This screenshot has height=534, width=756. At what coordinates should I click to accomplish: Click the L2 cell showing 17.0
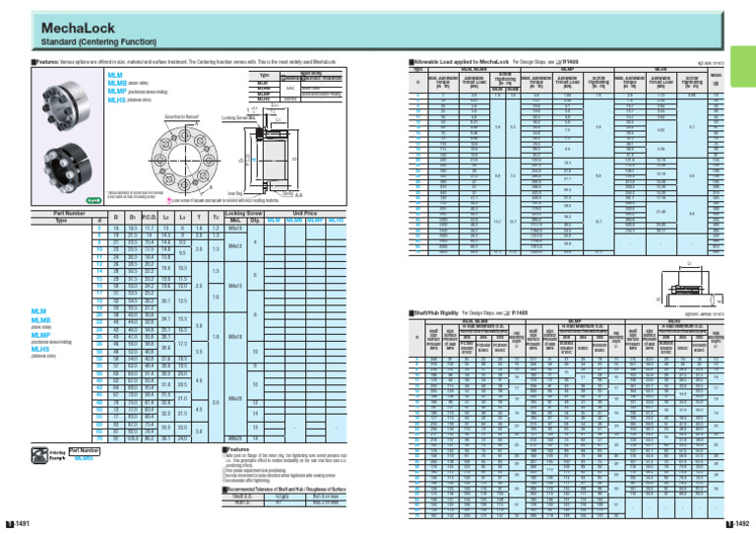pyautogui.click(x=182, y=344)
